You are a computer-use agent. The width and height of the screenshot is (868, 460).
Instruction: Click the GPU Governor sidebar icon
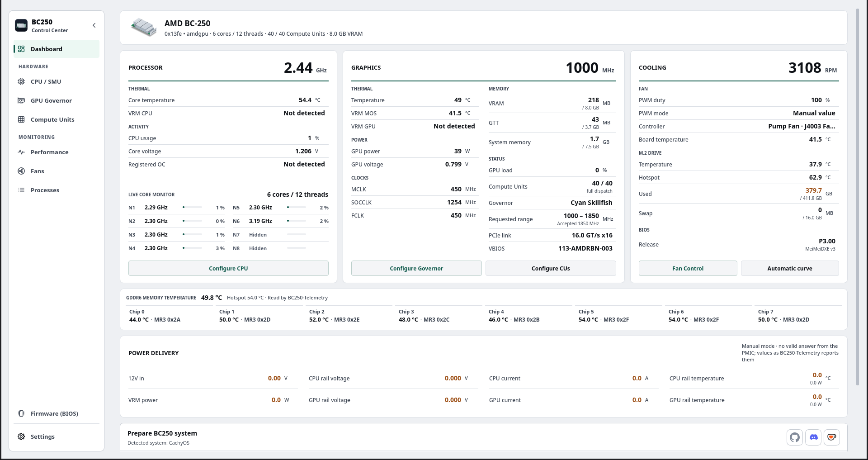pyautogui.click(x=21, y=100)
